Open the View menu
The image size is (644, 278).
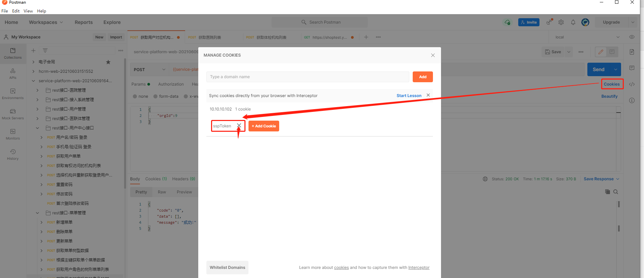(28, 11)
